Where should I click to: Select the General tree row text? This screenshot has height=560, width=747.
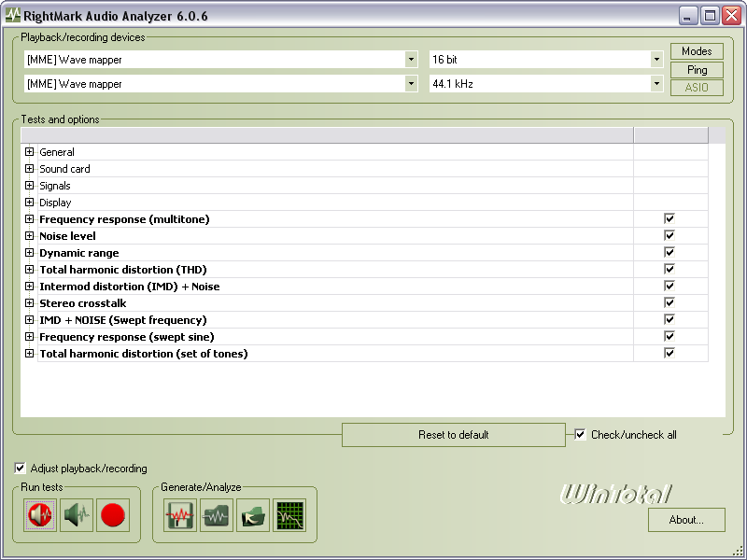point(57,152)
